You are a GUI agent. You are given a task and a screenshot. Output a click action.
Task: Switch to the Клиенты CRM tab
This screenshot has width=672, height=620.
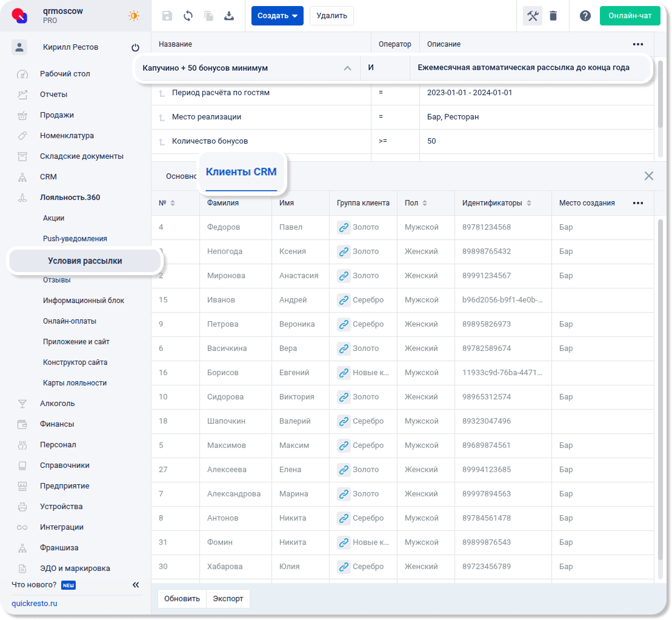click(241, 172)
